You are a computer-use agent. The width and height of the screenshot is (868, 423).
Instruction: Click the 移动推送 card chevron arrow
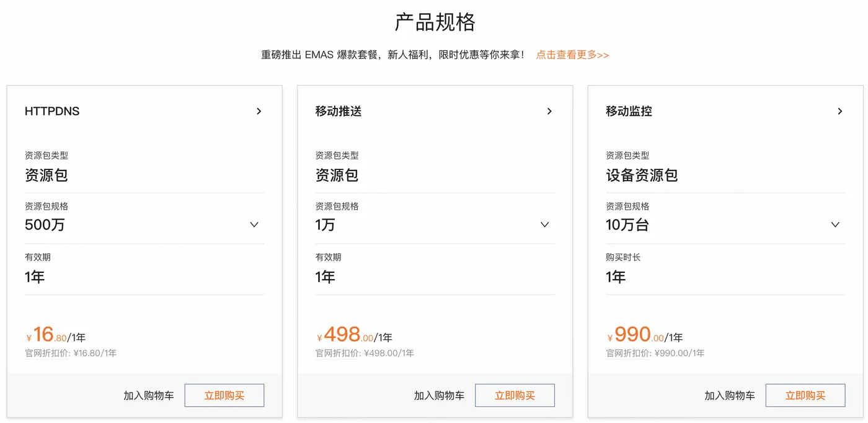tap(549, 111)
